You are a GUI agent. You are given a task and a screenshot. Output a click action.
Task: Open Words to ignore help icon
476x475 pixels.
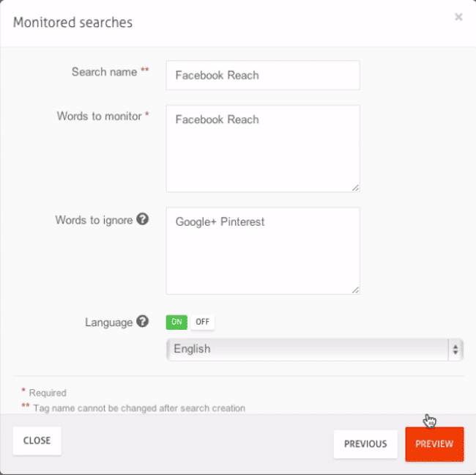(x=142, y=219)
